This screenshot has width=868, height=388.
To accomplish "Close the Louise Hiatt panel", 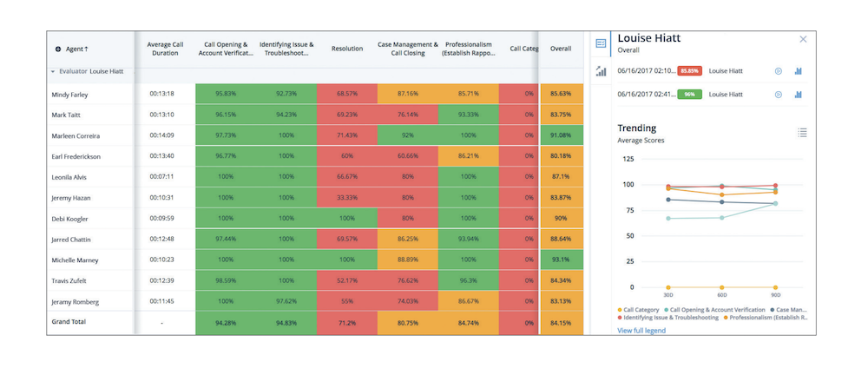I will [803, 39].
